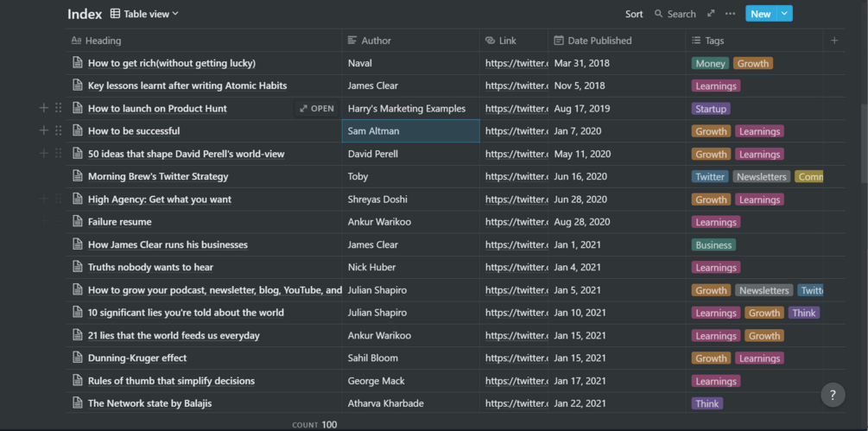
Task: Expand the Table view dropdown
Action: [x=145, y=14]
